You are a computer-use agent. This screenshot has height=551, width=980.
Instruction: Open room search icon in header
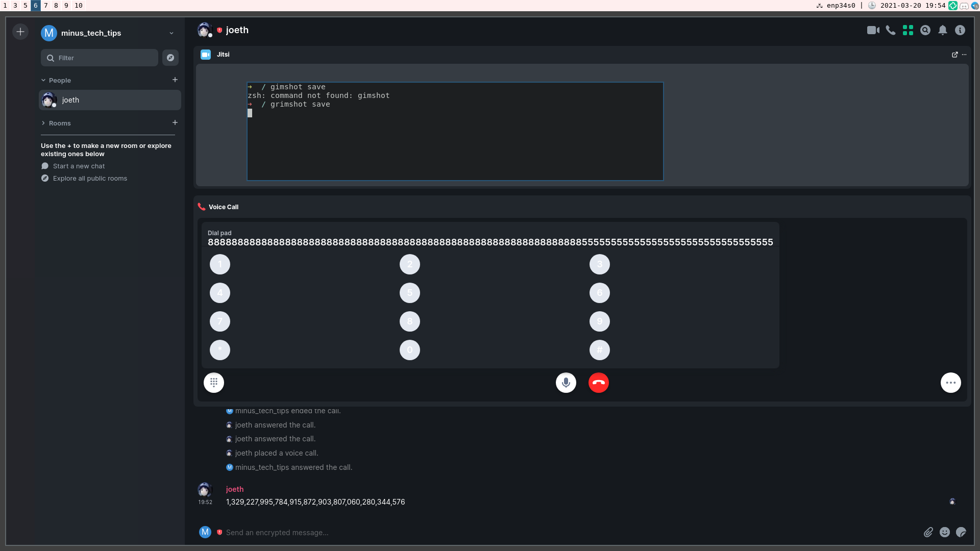(925, 30)
